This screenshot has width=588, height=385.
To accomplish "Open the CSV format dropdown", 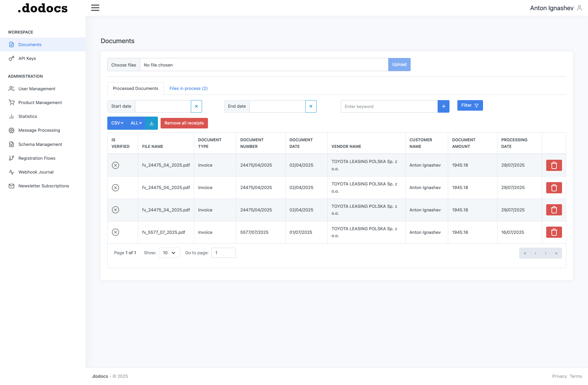I will coord(117,123).
